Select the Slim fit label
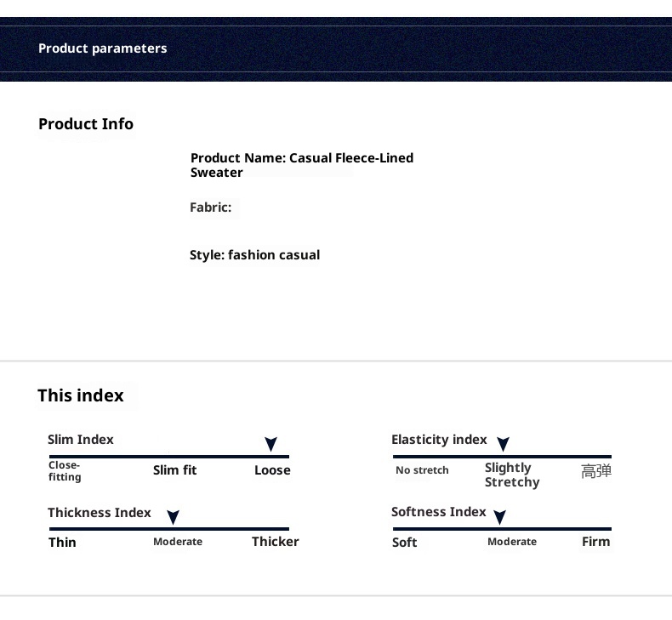This screenshot has height=620, width=672. (x=174, y=470)
